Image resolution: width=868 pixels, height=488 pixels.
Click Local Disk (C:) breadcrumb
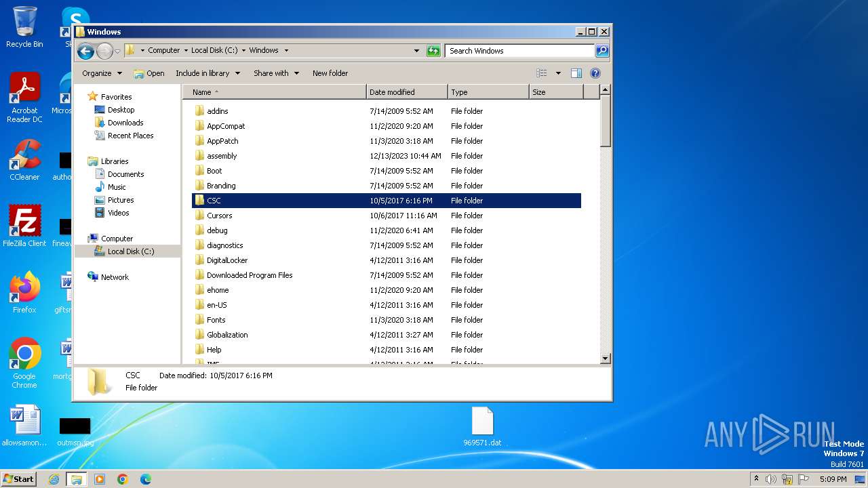215,51
